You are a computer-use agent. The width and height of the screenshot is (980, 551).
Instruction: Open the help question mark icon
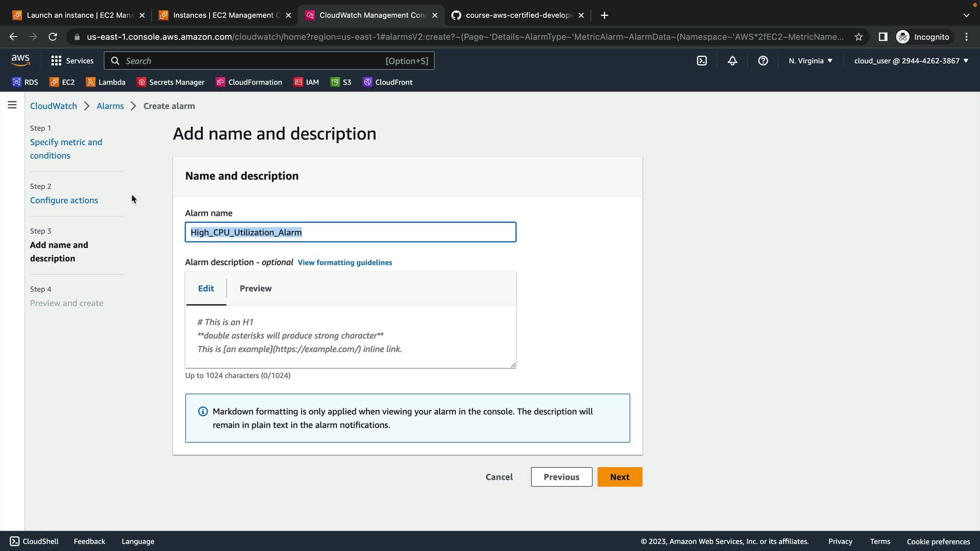[763, 61]
